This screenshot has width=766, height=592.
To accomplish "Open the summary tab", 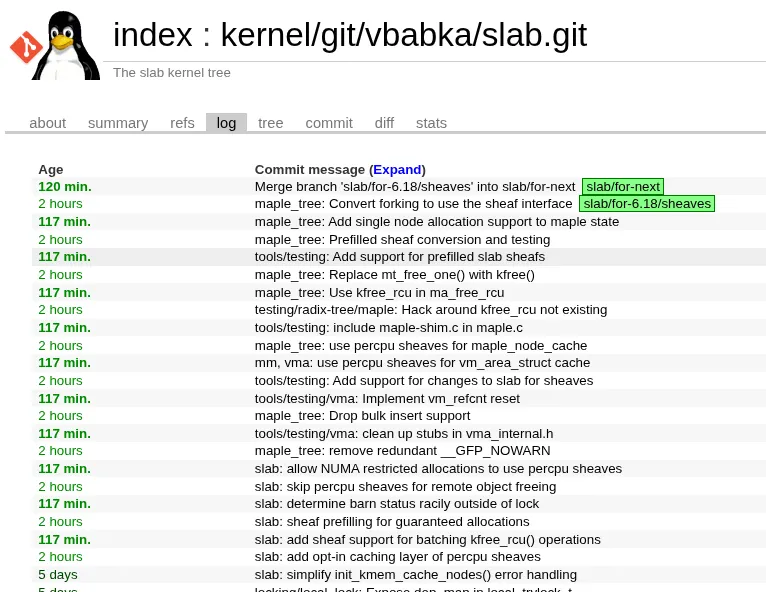I will (118, 123).
